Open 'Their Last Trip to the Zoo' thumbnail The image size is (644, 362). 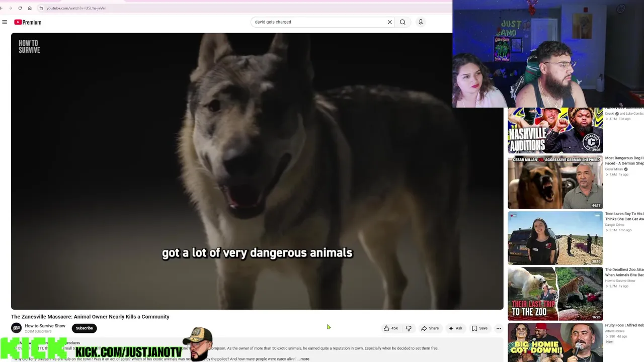coord(555,294)
